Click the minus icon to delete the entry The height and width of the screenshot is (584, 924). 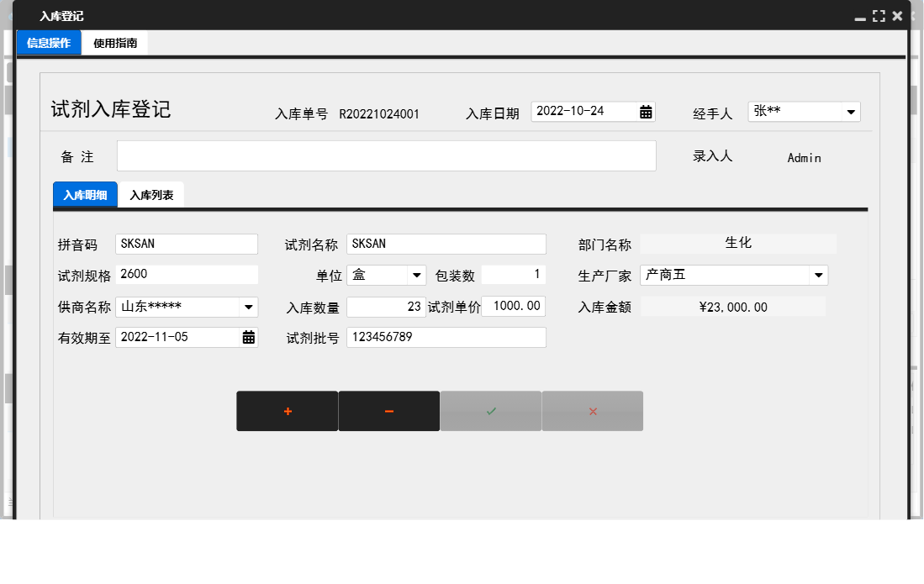point(388,411)
